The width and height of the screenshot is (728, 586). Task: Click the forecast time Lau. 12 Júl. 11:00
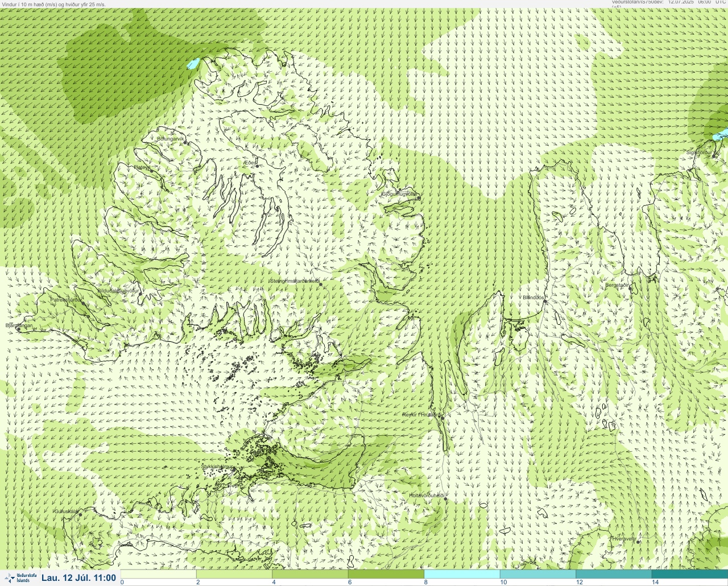point(78,578)
